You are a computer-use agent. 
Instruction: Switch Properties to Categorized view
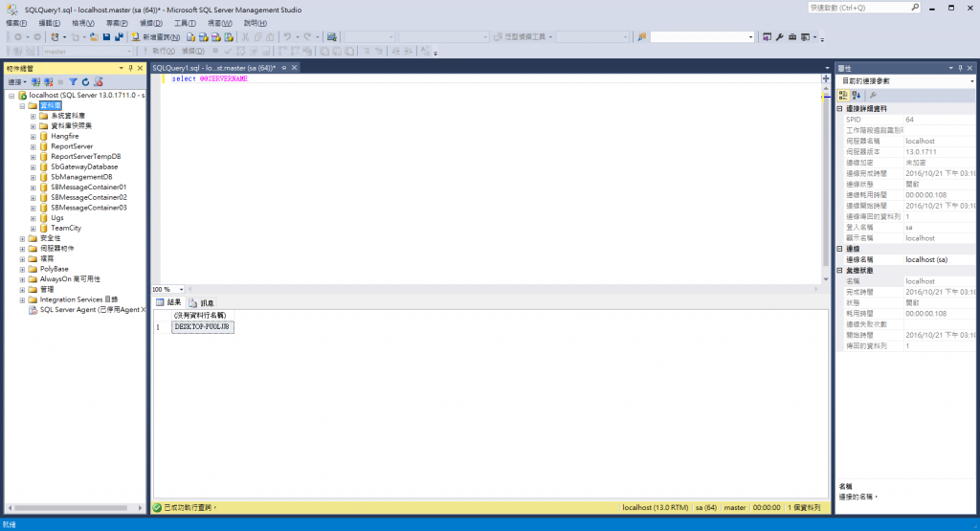[x=844, y=95]
